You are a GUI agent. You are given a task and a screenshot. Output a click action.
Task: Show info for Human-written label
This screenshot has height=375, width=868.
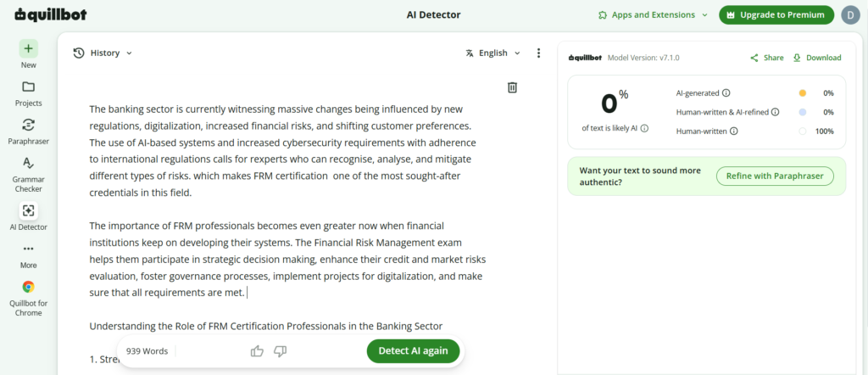734,132
